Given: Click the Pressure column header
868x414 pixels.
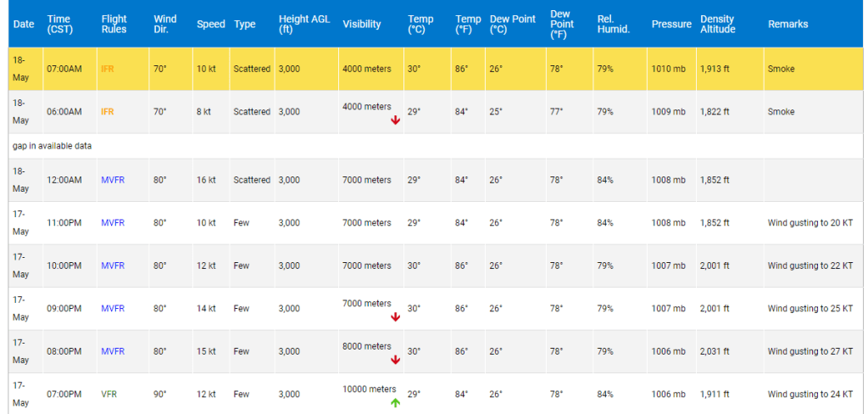Looking at the screenshot, I should click(671, 25).
